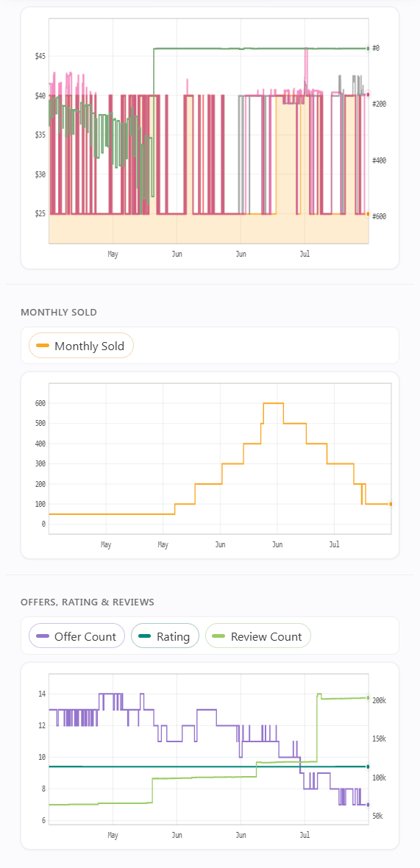420x868 pixels.
Task: Select orange endpoint dot beside #600 label
Action: [368, 213]
